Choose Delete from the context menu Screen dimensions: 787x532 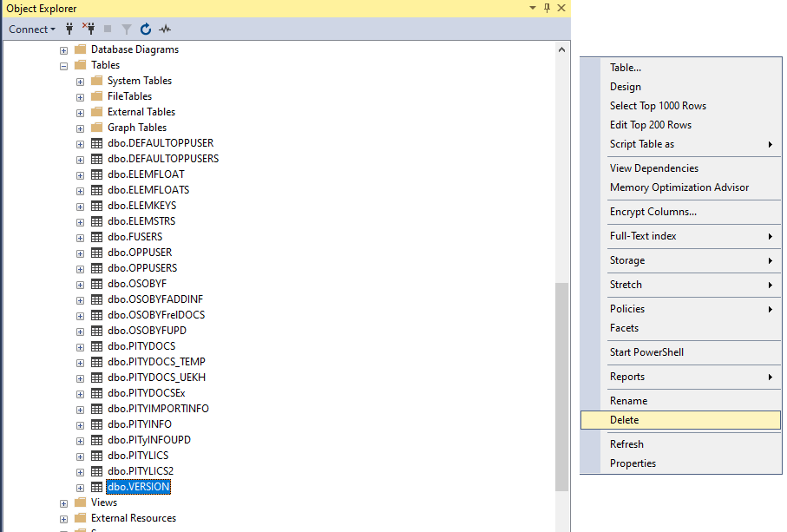click(x=624, y=420)
